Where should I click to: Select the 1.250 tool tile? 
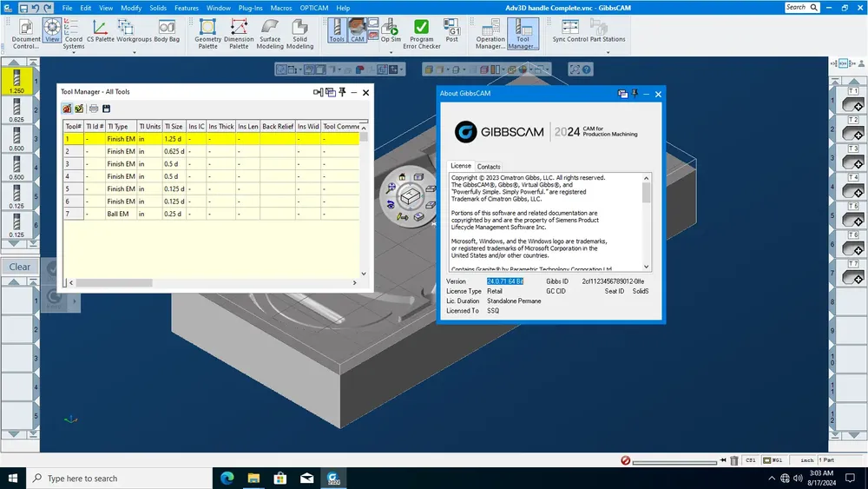[16, 81]
